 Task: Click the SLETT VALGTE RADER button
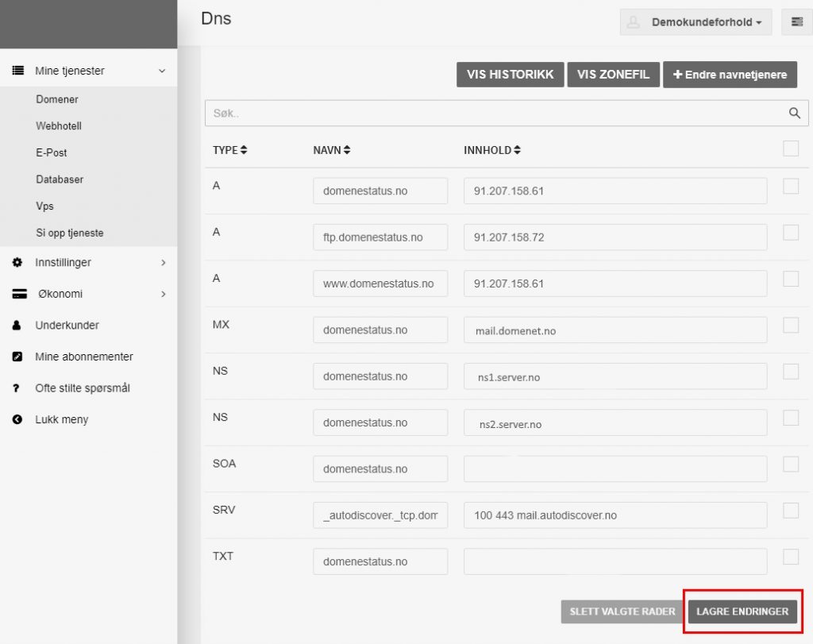622,611
